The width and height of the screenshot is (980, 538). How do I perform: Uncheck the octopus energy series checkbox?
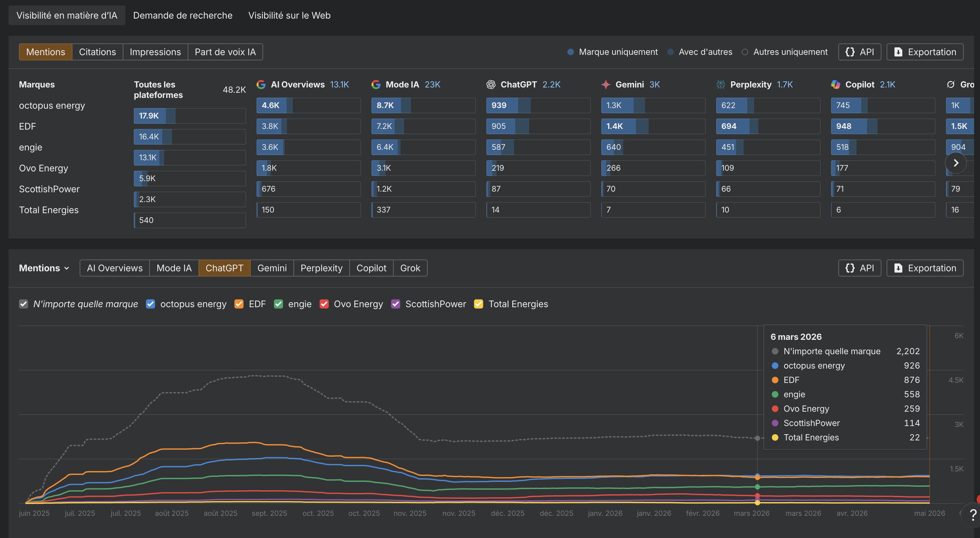point(150,304)
